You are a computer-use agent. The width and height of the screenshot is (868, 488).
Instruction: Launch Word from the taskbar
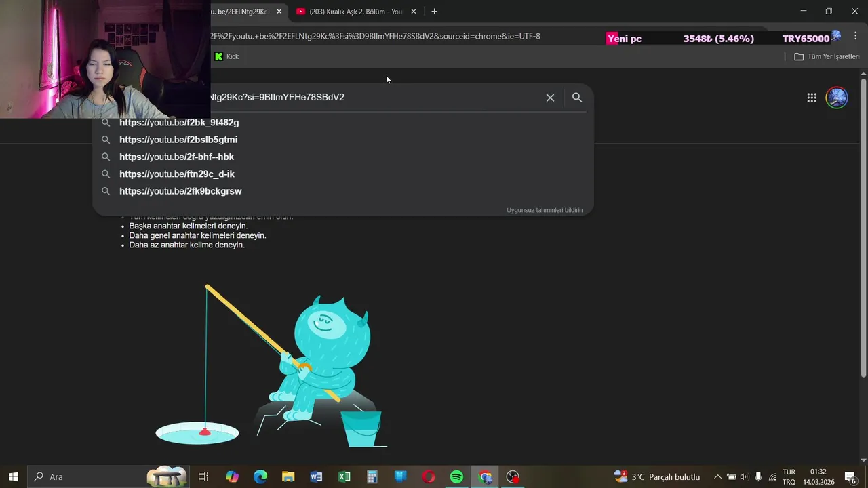click(316, 476)
